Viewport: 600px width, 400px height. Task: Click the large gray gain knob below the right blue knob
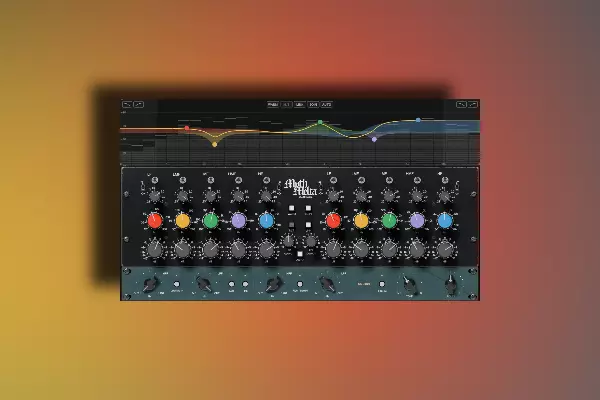[x=445, y=250]
